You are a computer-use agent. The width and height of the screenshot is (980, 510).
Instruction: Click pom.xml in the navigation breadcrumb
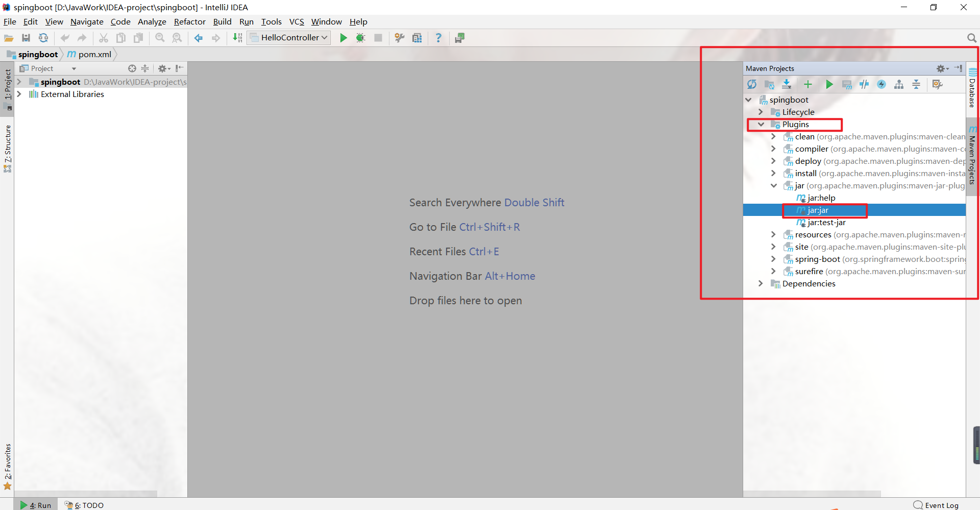click(89, 54)
